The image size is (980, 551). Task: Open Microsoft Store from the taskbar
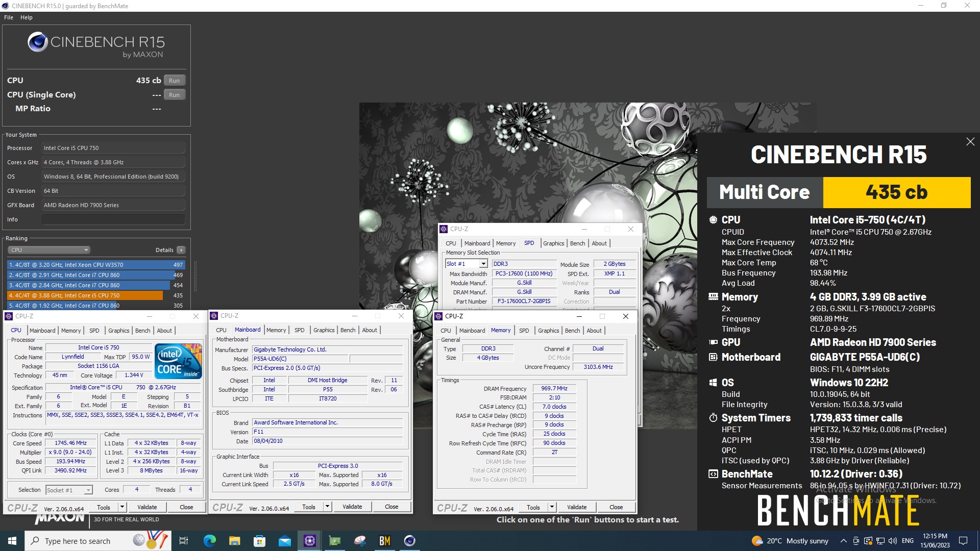pyautogui.click(x=259, y=541)
